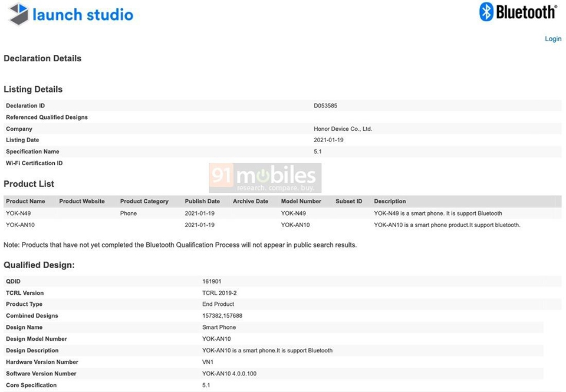Viewport: 566px width, 392px height.
Task: Click the Launch Studio logo
Action: tap(71, 14)
